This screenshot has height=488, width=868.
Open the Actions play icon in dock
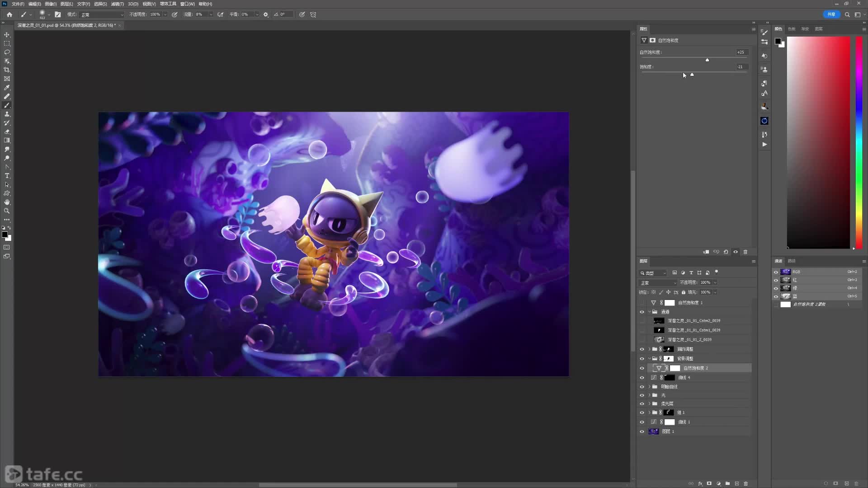764,145
